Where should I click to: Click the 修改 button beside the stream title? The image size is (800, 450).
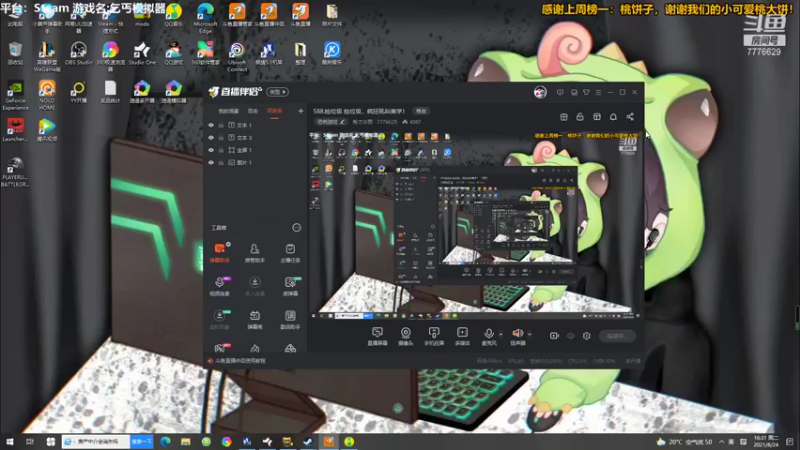point(421,111)
